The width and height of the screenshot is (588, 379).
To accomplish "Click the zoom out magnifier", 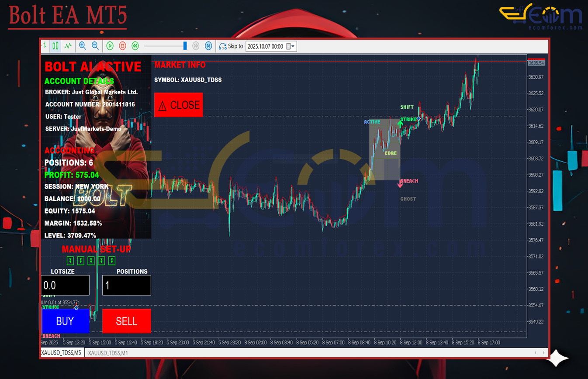I will (x=95, y=45).
